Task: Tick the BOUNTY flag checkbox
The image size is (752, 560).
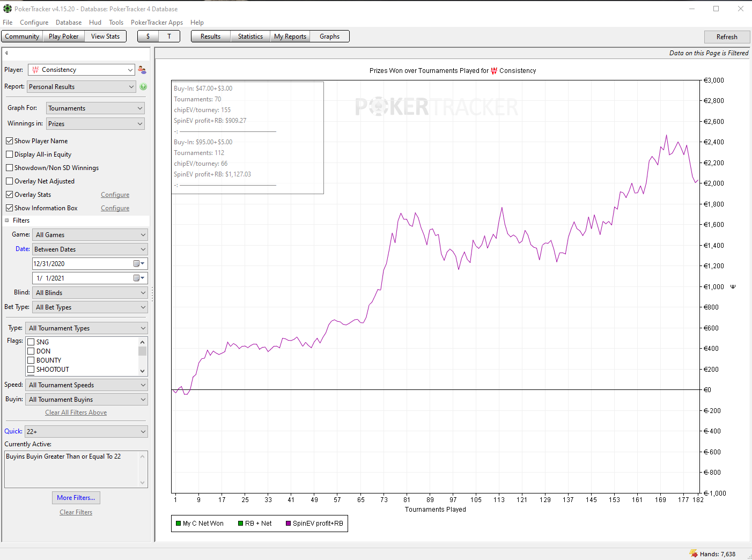Action: point(31,360)
